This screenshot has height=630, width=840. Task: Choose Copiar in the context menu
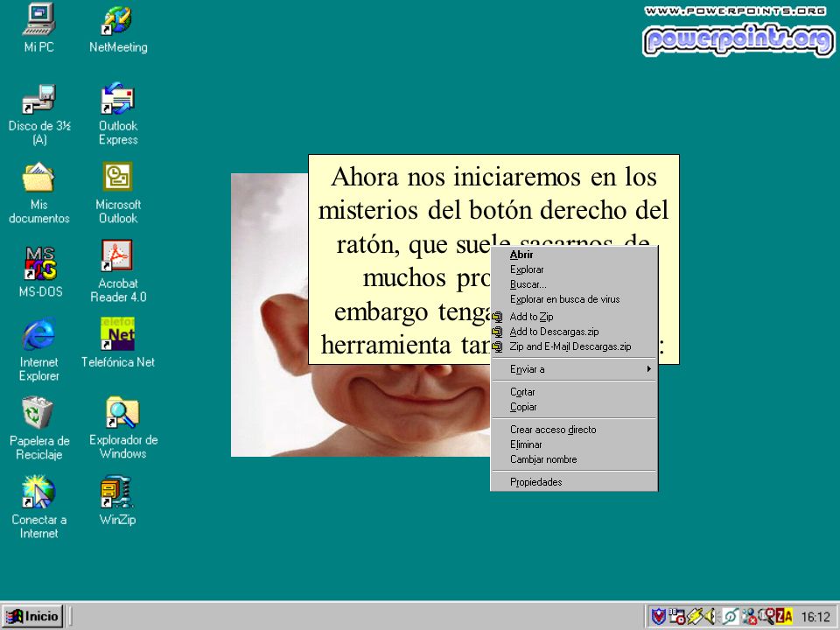(x=574, y=407)
